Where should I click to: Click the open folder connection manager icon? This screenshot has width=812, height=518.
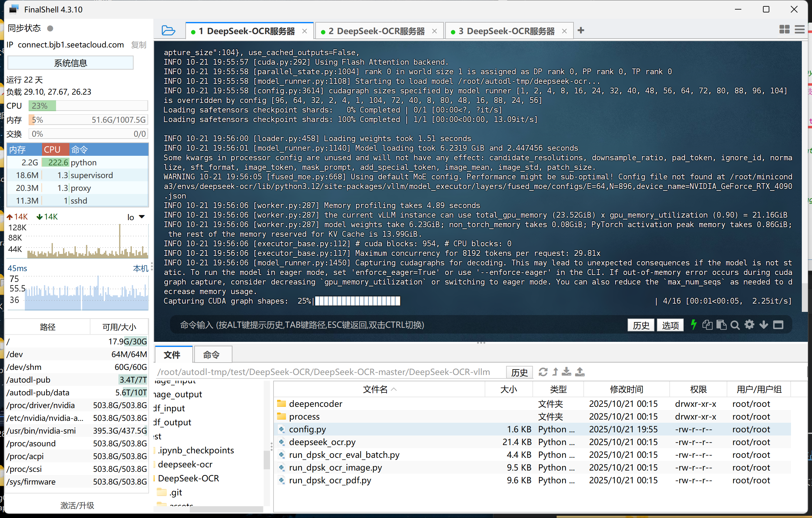(x=168, y=31)
